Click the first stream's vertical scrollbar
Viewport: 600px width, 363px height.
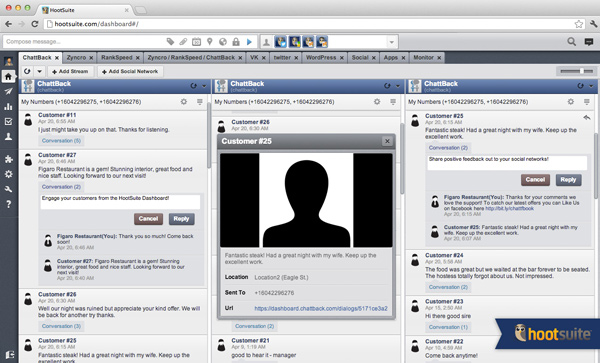click(x=209, y=135)
